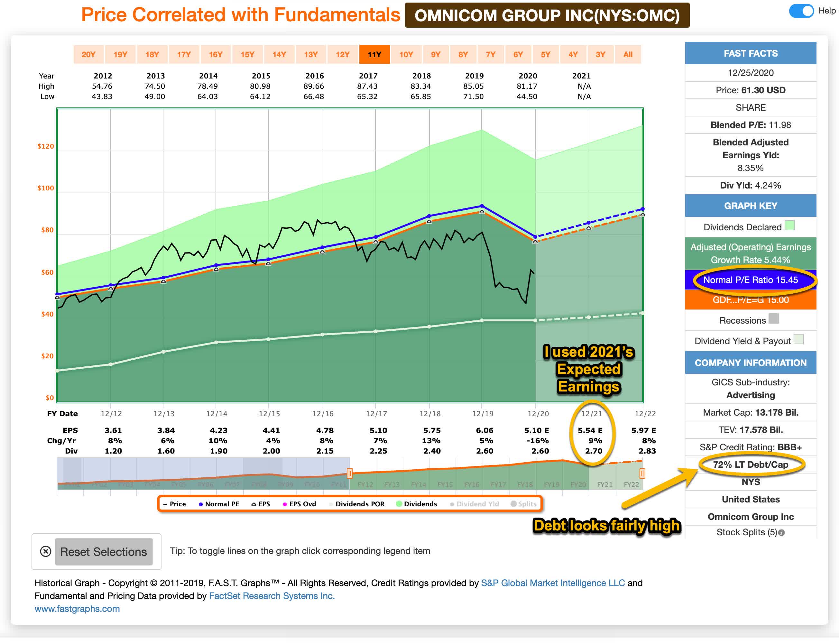839x644 pixels.
Task: Click the 'TEV: 17.578 Bil.' text
Action: coord(751,430)
